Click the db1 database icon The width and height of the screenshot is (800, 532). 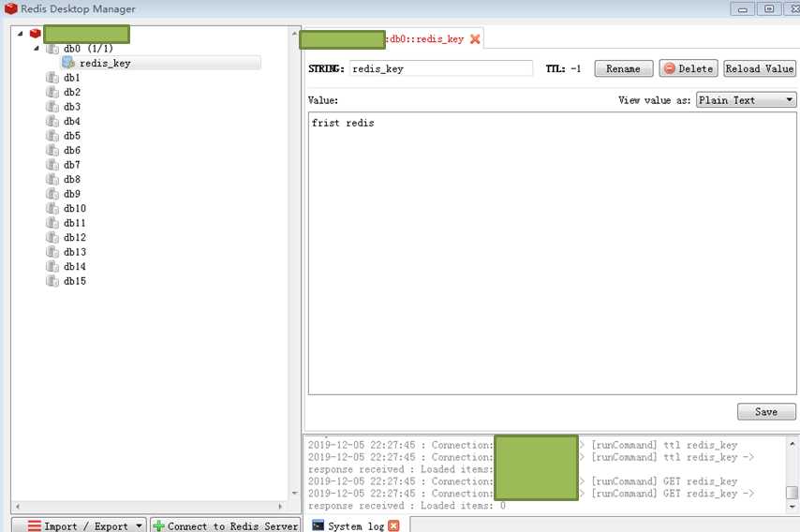coord(52,78)
